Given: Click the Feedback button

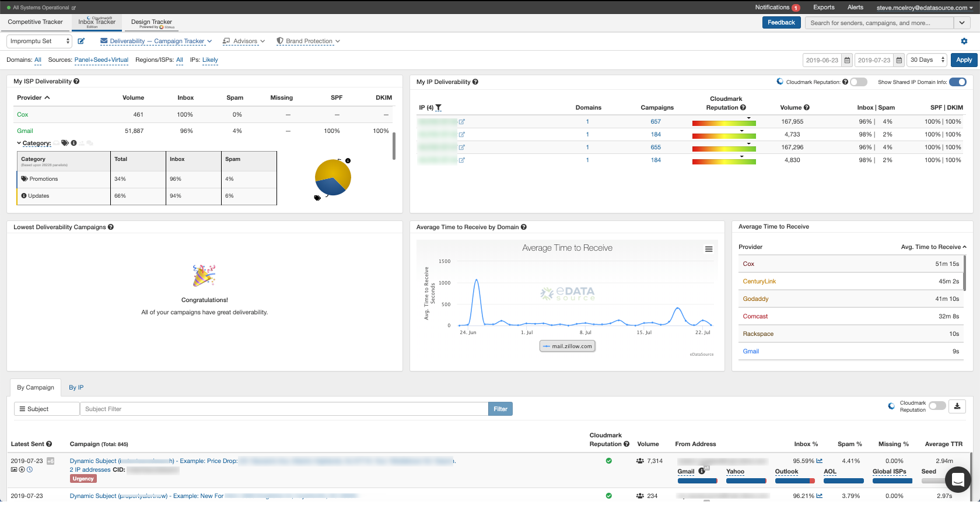Looking at the screenshot, I should (781, 23).
